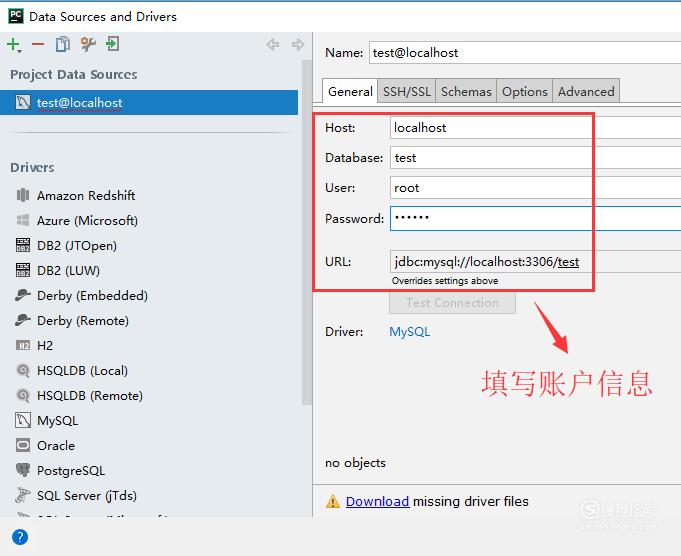Screen dimensions: 681x556
Task: Click the Derby (Remote) hat icon
Action: click(23, 320)
